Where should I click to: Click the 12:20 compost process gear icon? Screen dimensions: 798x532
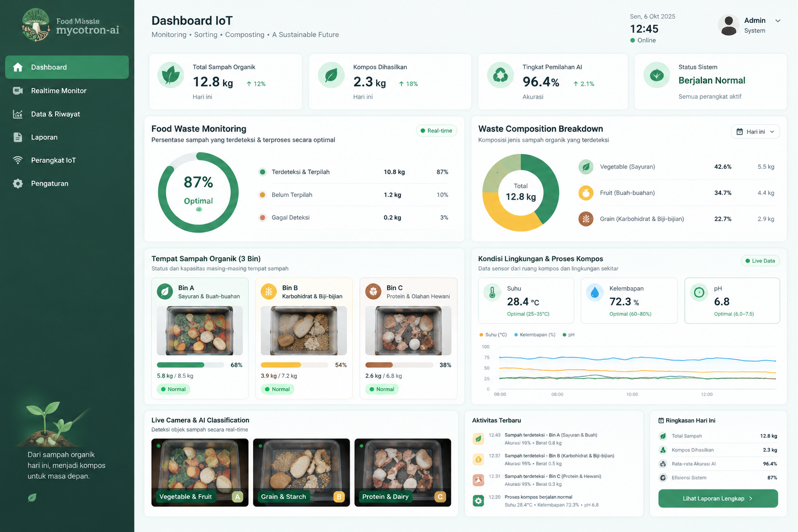(478, 501)
